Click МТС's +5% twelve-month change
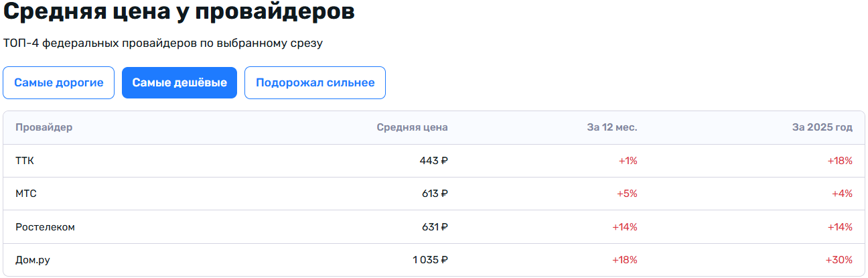The width and height of the screenshot is (868, 278). [x=627, y=194]
